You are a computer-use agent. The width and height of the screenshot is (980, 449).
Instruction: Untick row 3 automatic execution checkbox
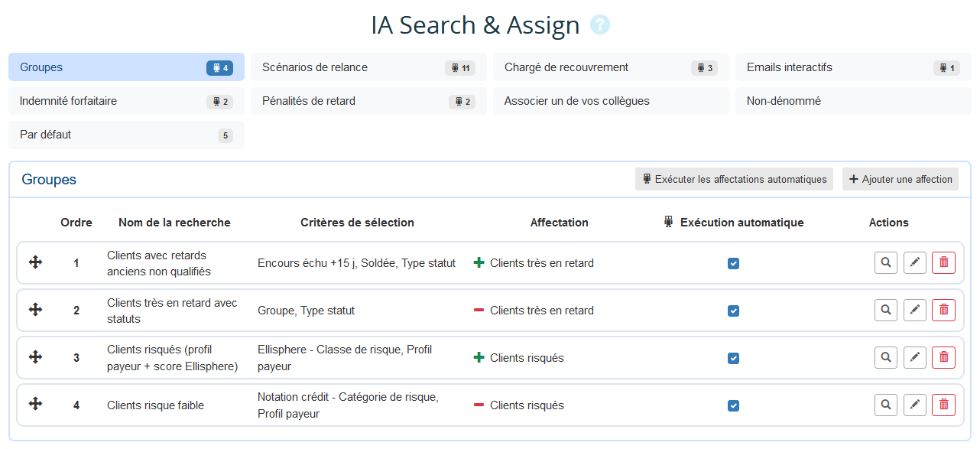click(x=733, y=359)
